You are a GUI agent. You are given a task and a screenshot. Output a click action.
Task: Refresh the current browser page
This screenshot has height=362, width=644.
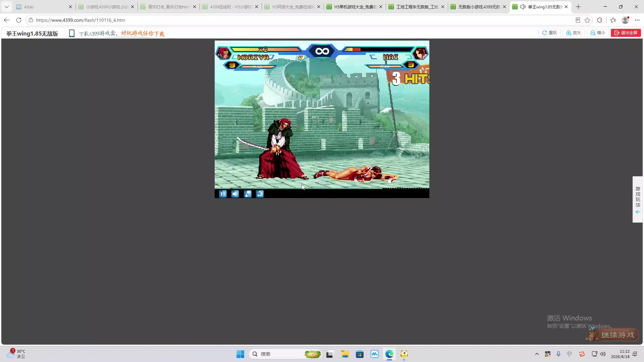click(x=19, y=20)
